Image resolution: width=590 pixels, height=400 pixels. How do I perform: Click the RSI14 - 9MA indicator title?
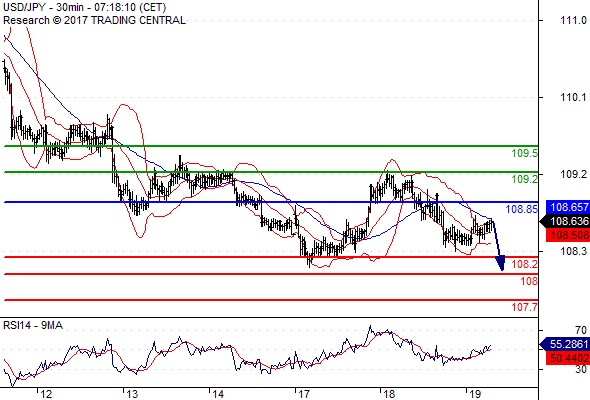33,325
